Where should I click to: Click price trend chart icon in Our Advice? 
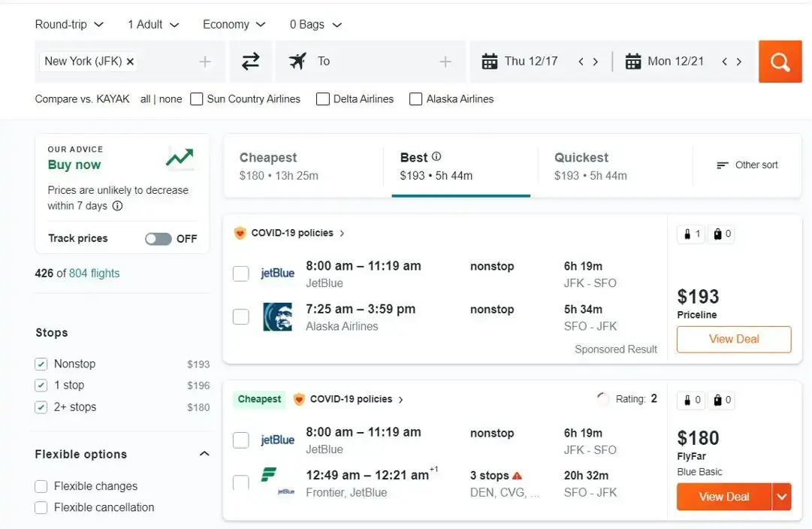[x=180, y=158]
